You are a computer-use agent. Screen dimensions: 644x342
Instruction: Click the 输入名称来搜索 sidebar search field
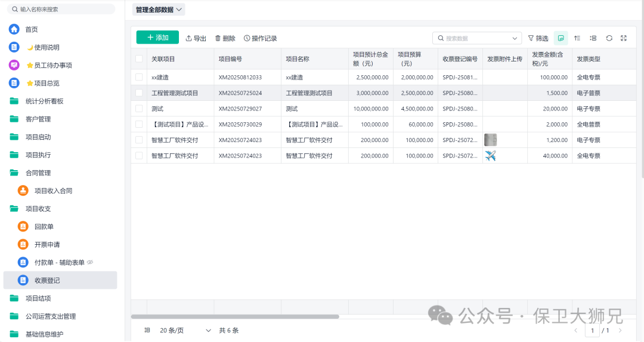click(61, 9)
